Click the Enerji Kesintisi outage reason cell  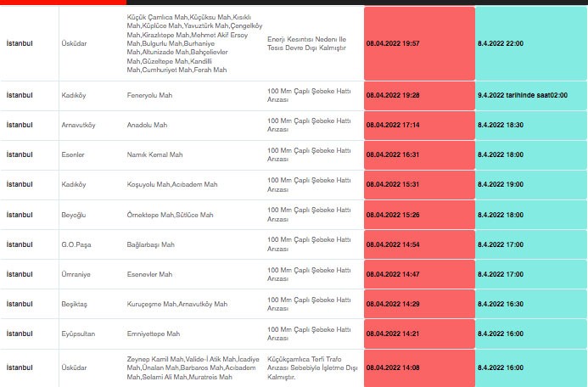tap(307, 42)
